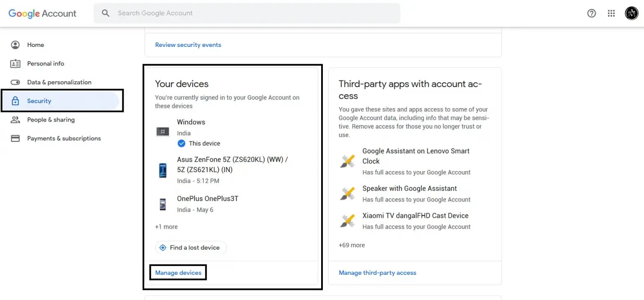Expand the +1 more devices entry
644x300 pixels.
(166, 226)
